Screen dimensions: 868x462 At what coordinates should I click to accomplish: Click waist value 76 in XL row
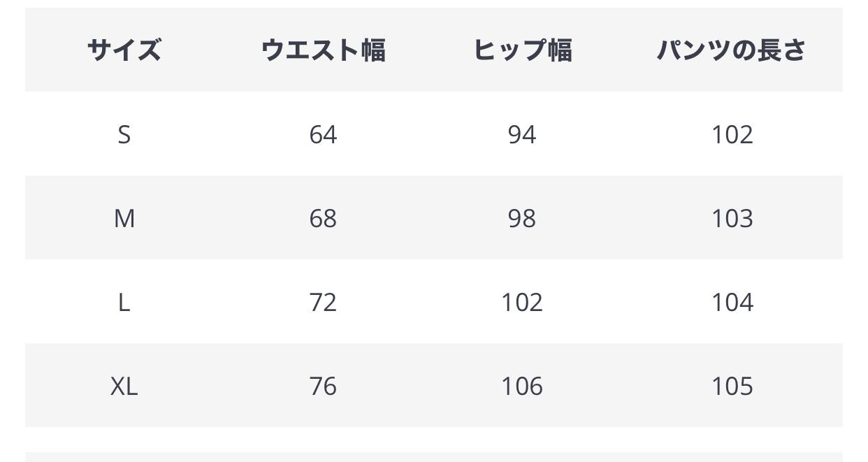tap(323, 386)
